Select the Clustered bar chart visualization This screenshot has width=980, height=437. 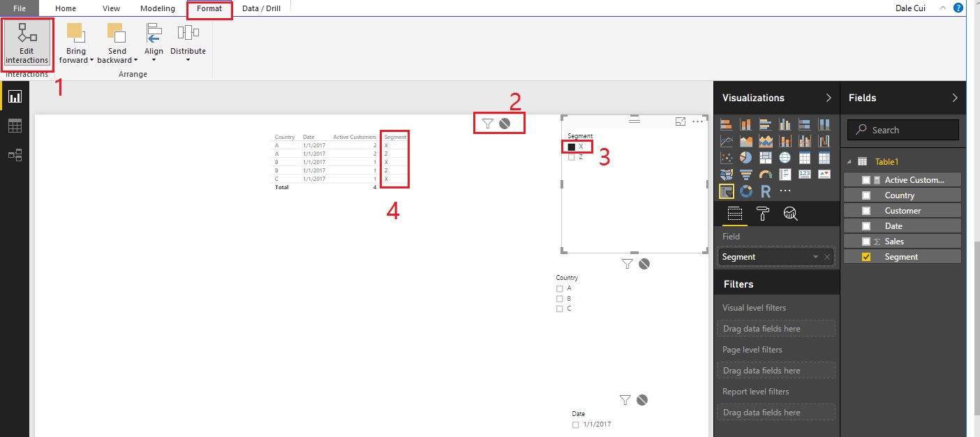click(765, 124)
